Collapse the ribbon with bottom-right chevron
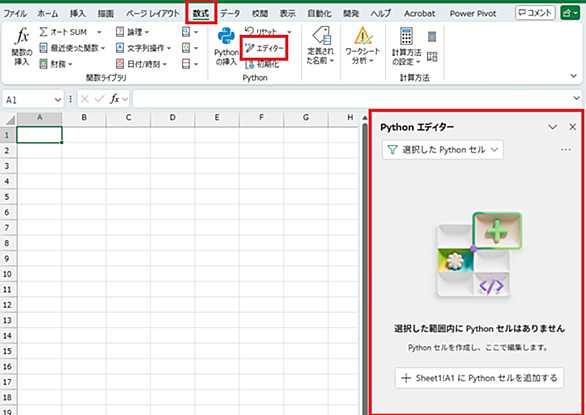This screenshot has height=415, width=586. tap(574, 76)
